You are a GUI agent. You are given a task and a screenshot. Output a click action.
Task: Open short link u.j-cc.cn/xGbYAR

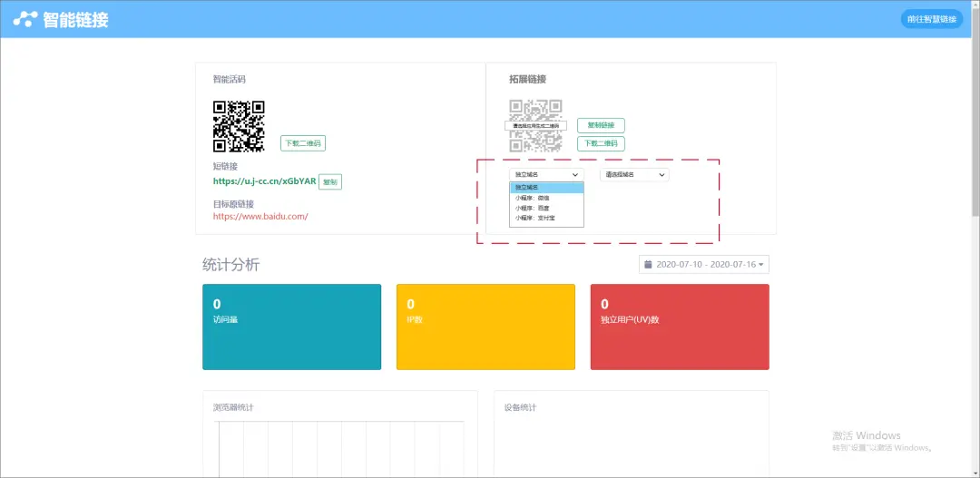coord(264,181)
